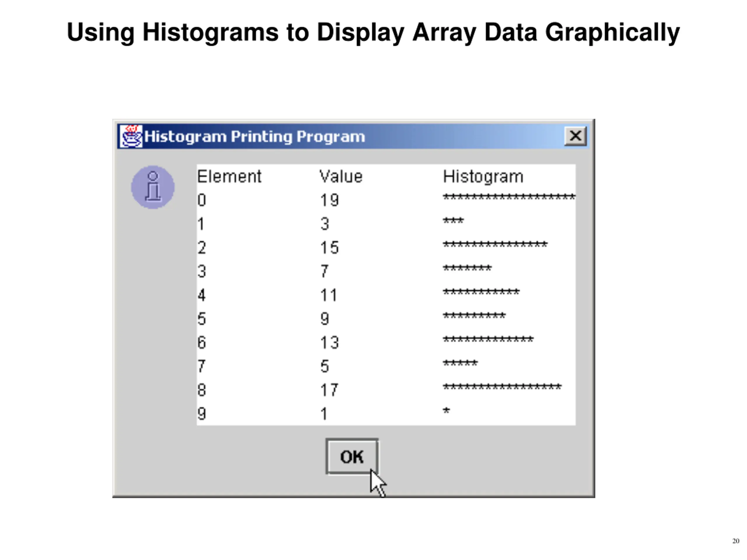Click the histogram bar for value 13

488,339
